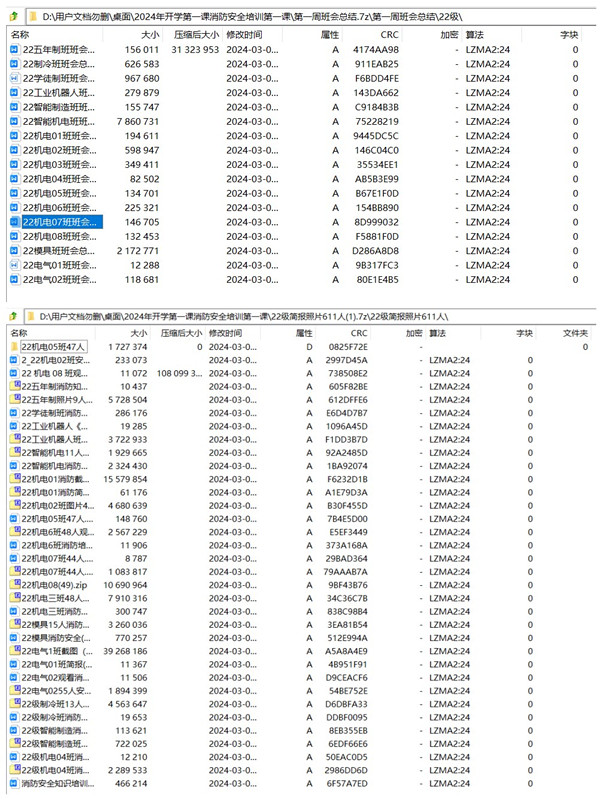Select the 22学徒制班班会 file in upper list
This screenshot has height=800, width=602.
pyautogui.click(x=60, y=78)
